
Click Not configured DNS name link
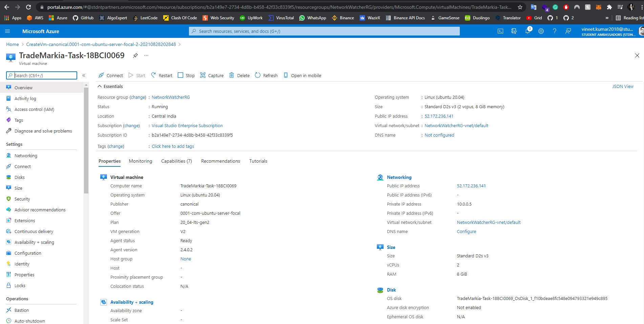439,135
